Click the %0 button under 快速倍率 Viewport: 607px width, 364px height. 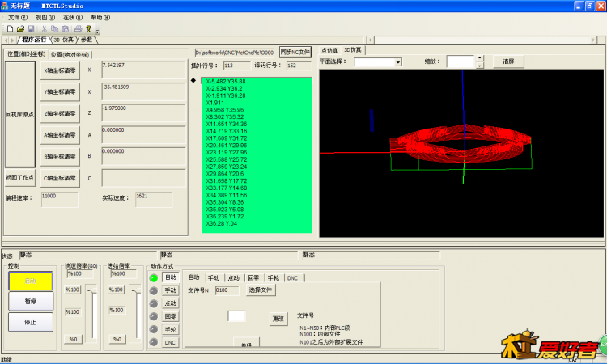point(73,339)
